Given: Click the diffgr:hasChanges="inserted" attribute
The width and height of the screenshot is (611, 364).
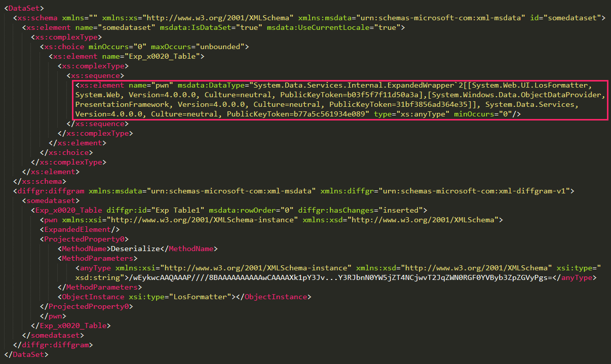Looking at the screenshot, I should (360, 210).
